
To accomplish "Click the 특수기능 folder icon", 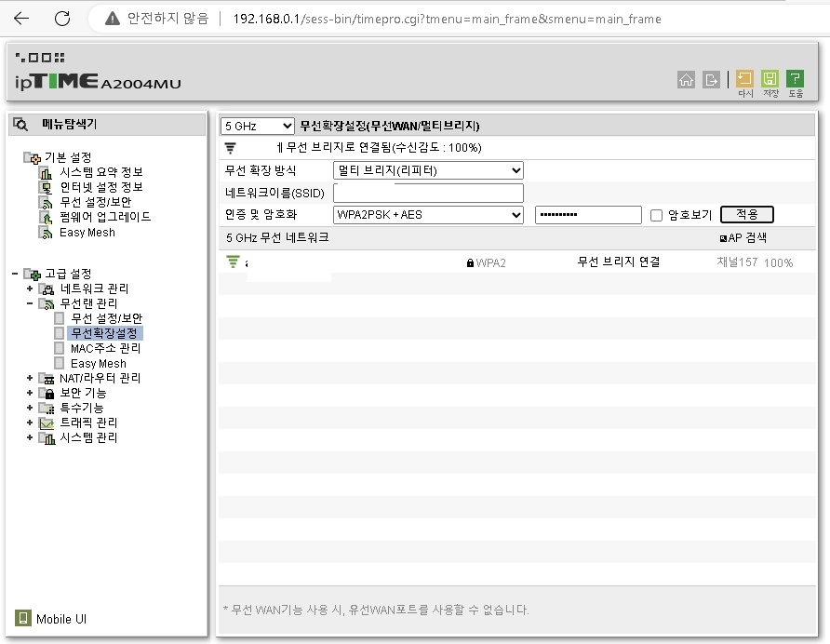I will 47,409.
